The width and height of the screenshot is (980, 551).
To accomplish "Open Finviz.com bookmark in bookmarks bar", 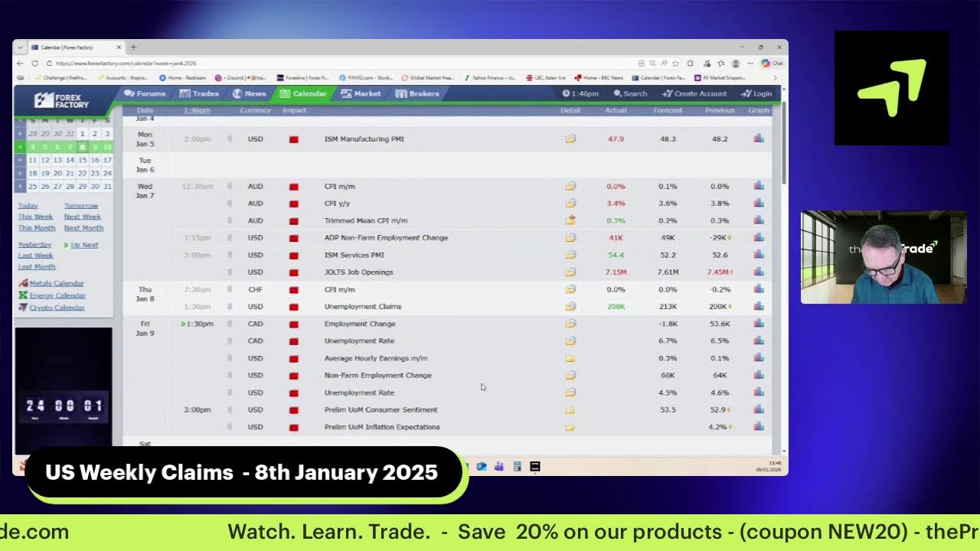I will point(365,78).
